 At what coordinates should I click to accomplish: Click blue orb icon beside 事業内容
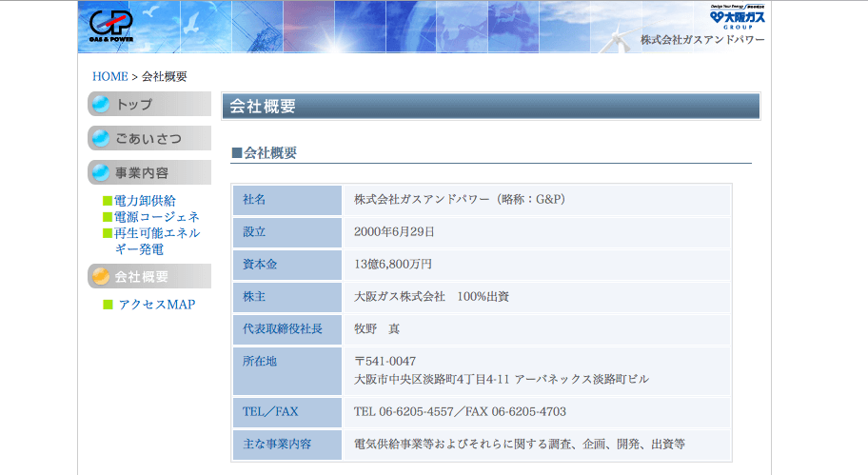point(101,172)
